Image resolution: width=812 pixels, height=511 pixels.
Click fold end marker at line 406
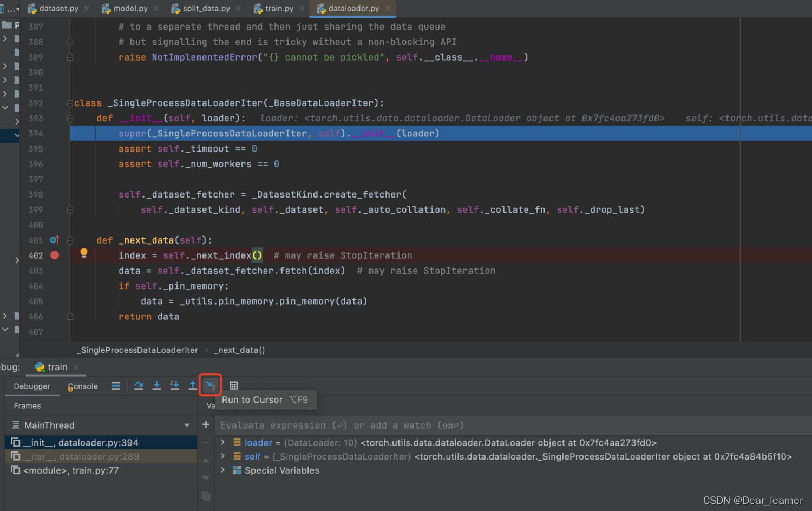pyautogui.click(x=70, y=316)
